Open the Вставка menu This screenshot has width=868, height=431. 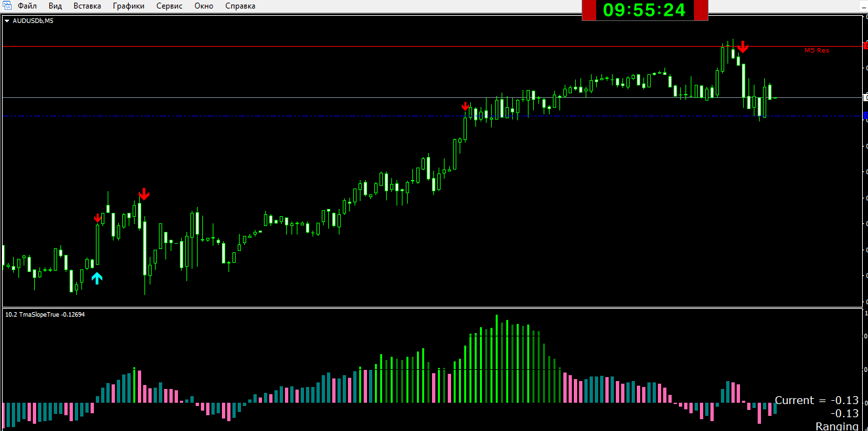(x=87, y=6)
